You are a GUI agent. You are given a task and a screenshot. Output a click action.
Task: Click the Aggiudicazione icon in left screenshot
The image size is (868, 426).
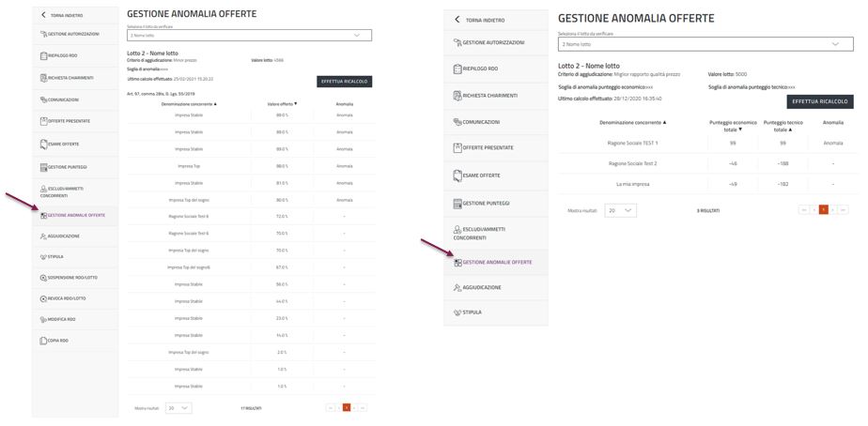tap(43, 236)
